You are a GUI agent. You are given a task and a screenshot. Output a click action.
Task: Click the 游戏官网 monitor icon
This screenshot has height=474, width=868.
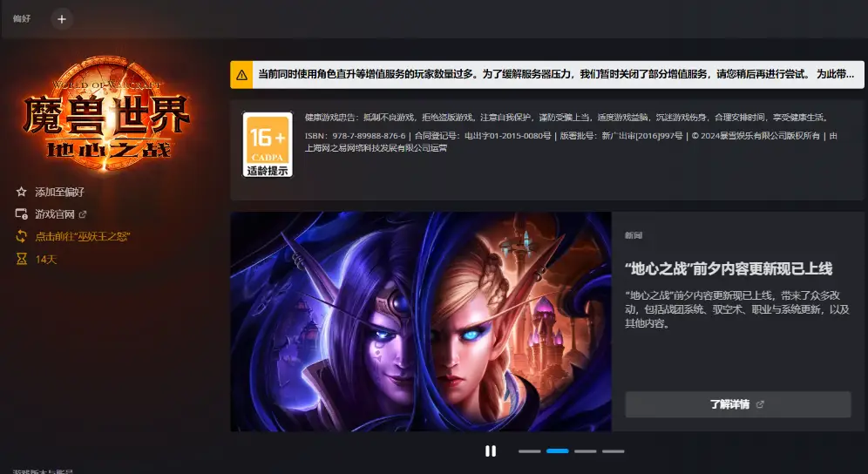click(x=21, y=214)
